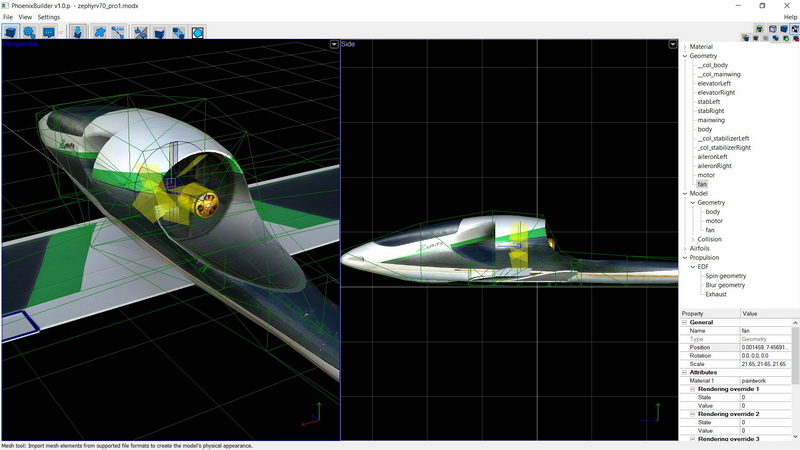Collapse the General property section

pos(684,322)
